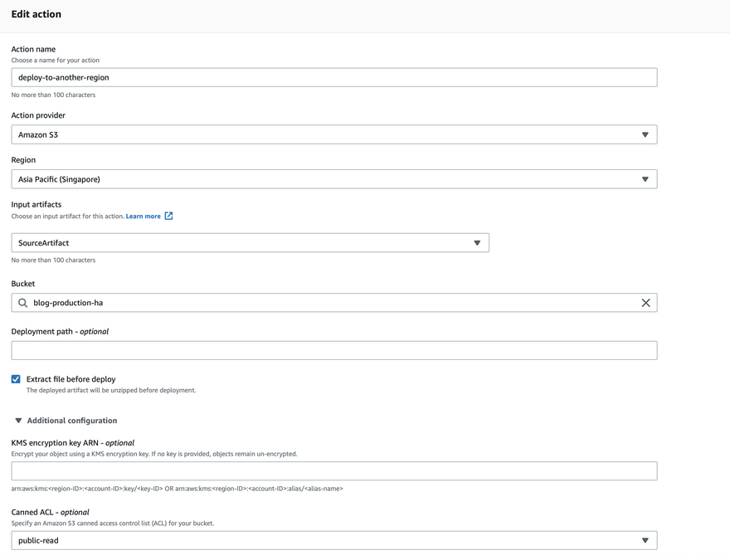Focus the KMS encryption key ARN field
The image size is (730, 560).
[x=333, y=471]
